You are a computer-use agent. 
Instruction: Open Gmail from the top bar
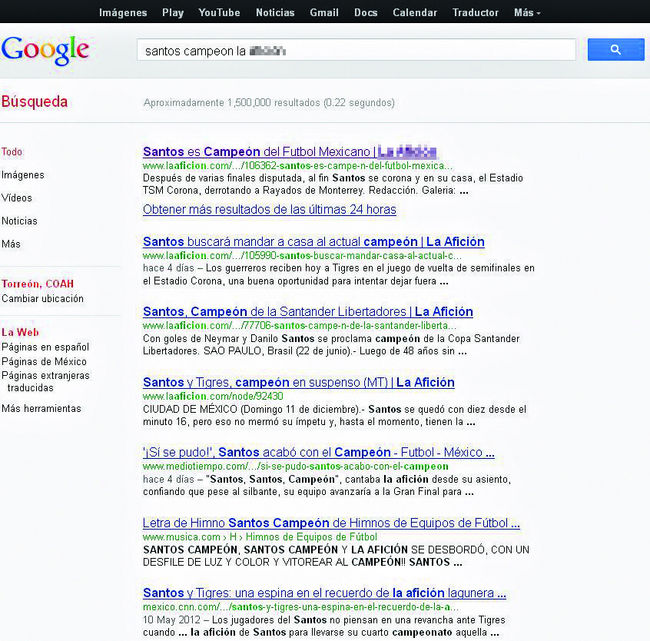click(x=324, y=13)
